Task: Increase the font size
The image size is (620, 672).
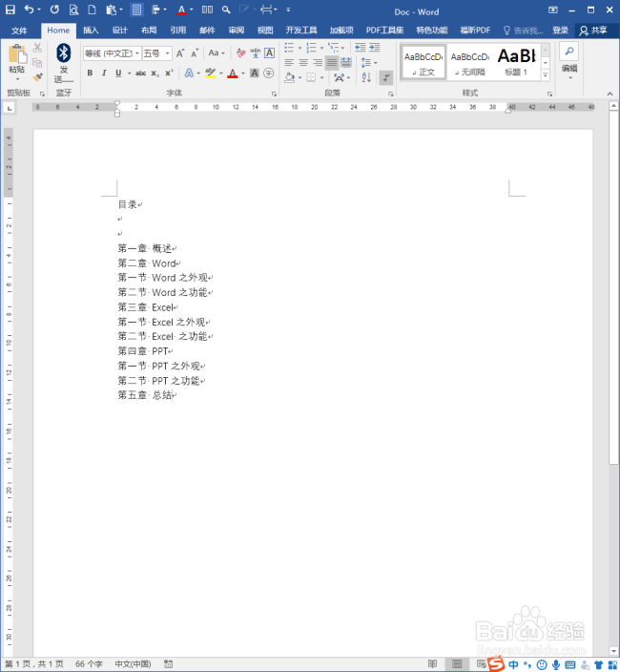Action: (x=180, y=53)
